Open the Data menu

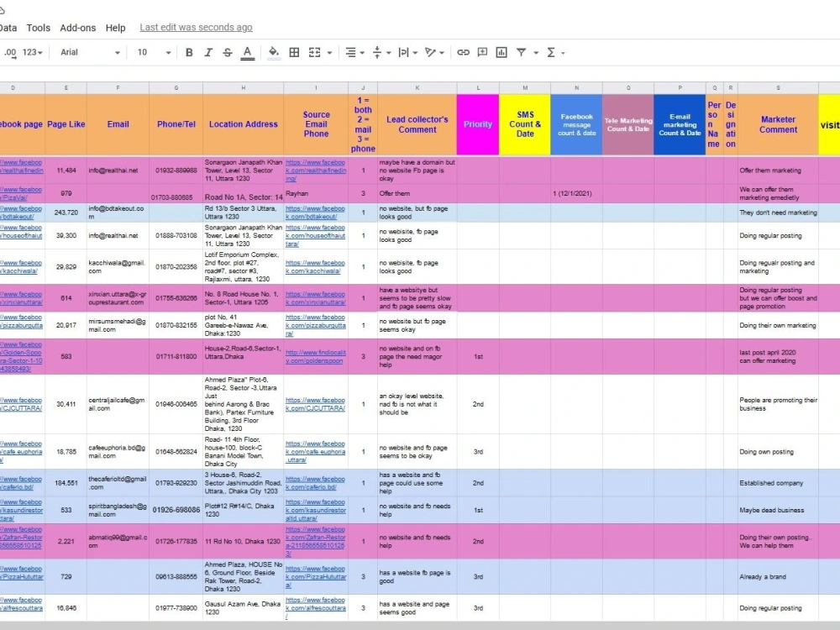(x=8, y=28)
